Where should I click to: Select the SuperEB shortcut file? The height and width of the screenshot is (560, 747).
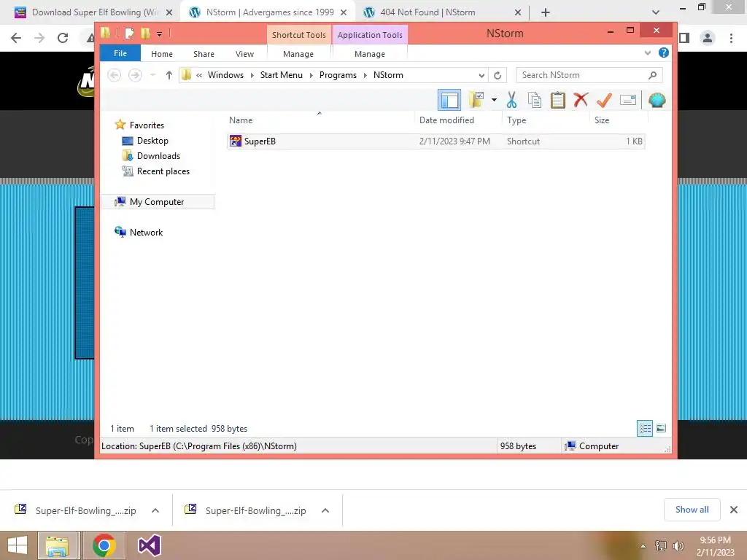436,141
